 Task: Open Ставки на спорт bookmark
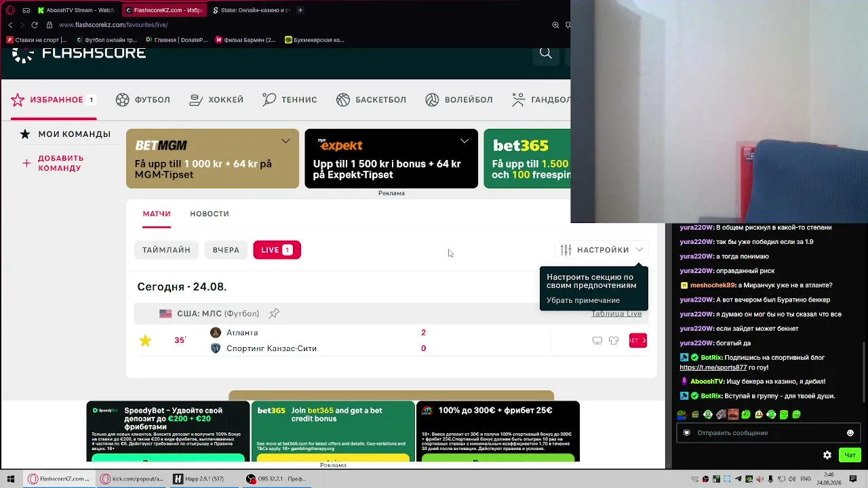click(x=37, y=40)
